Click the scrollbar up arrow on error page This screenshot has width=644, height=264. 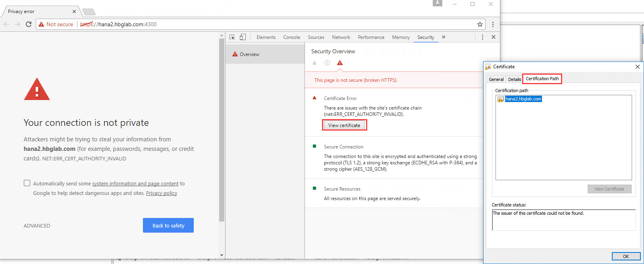[222, 35]
